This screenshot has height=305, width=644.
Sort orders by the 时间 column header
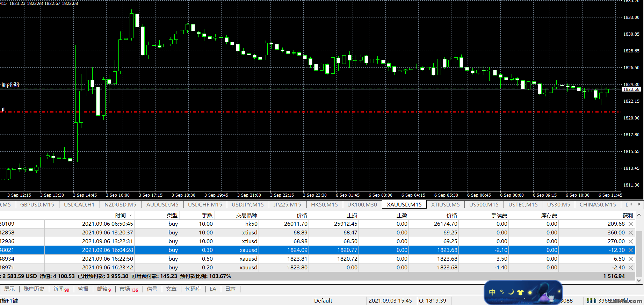point(89,215)
